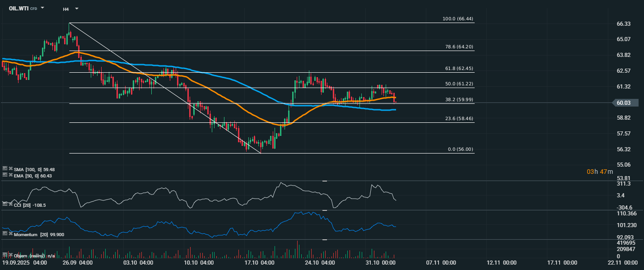Open settings icon for SMA 100 indicator
Viewport: 644px width, 270px height.
tap(5, 168)
